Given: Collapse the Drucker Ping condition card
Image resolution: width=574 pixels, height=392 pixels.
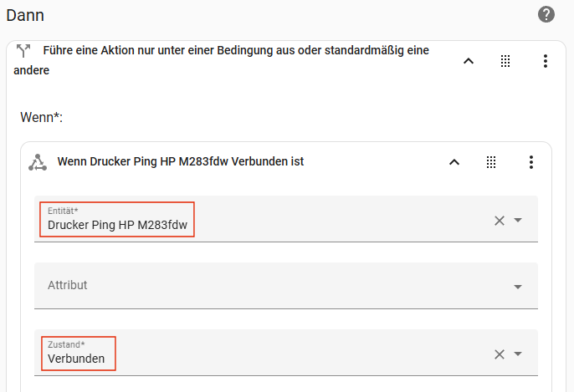Looking at the screenshot, I should point(454,162).
